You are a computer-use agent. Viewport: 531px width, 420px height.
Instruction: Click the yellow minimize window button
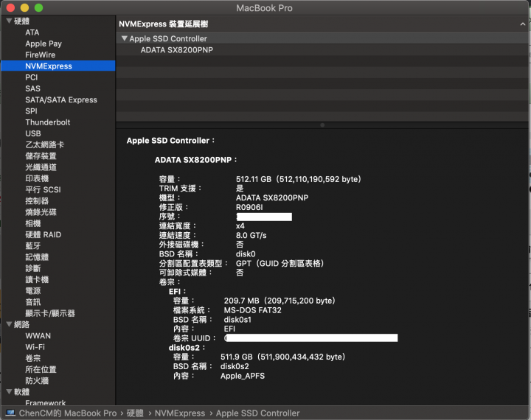tap(24, 7)
